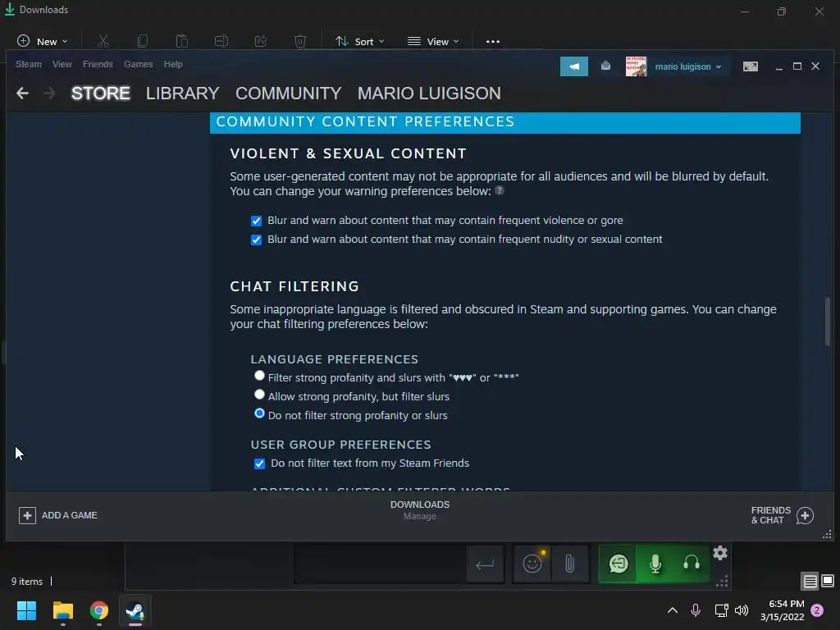
Task: Click the Delete trash icon in Downloads toolbar
Action: click(300, 41)
